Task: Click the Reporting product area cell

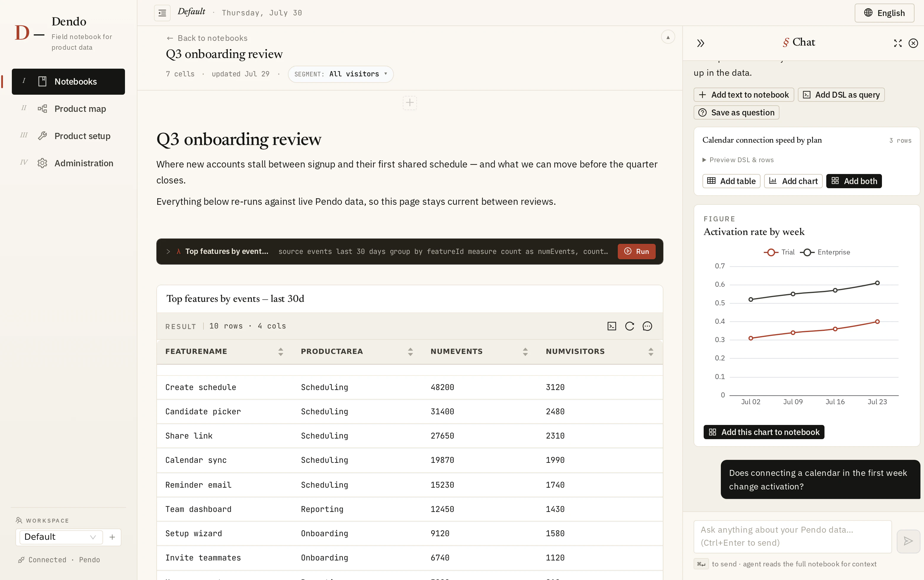Action: point(322,509)
